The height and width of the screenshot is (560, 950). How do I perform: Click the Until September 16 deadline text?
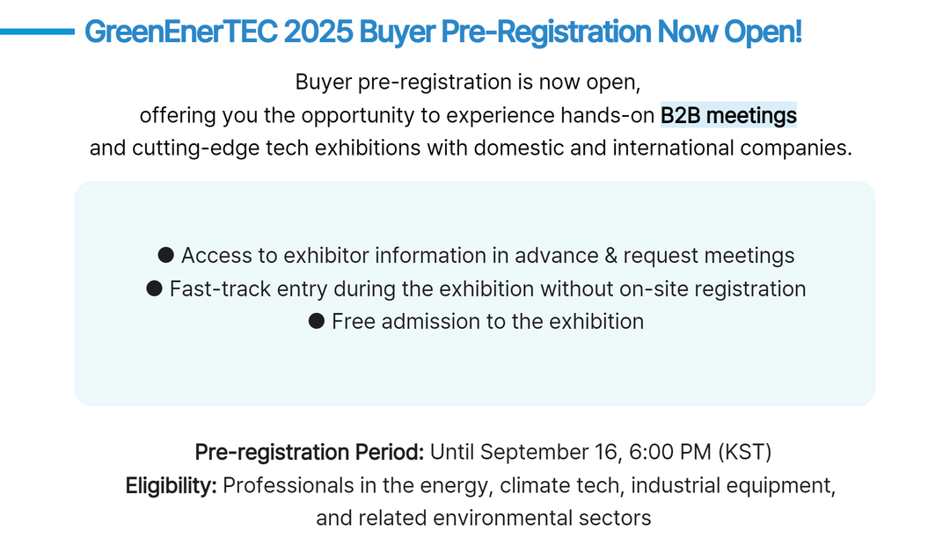pos(527,452)
